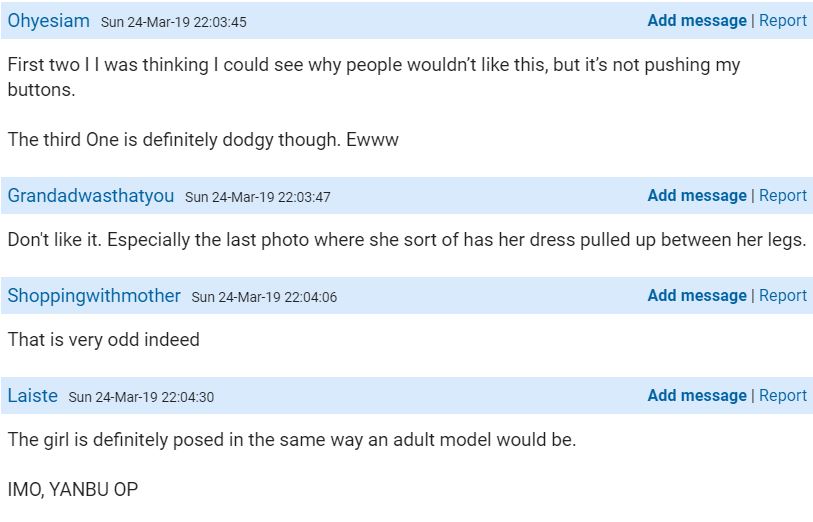Visit Shoppingwithmother's username link
Viewport: 813px width, 522px height.
[x=94, y=296]
